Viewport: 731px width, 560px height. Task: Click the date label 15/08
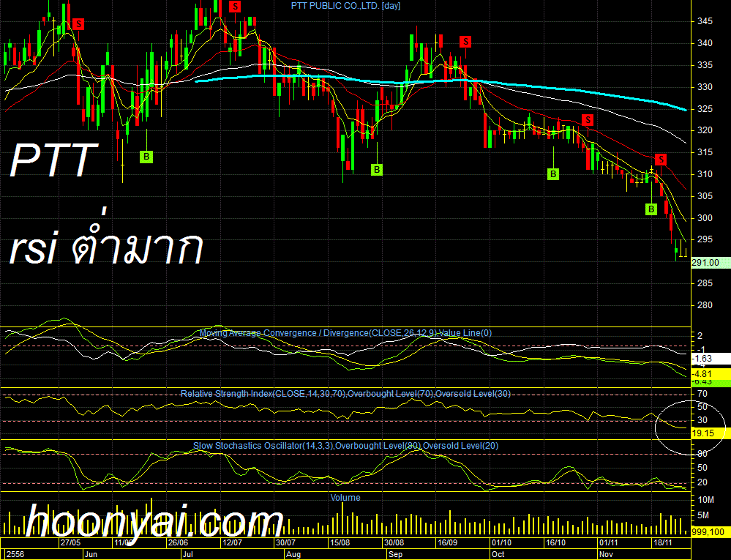coord(340,542)
